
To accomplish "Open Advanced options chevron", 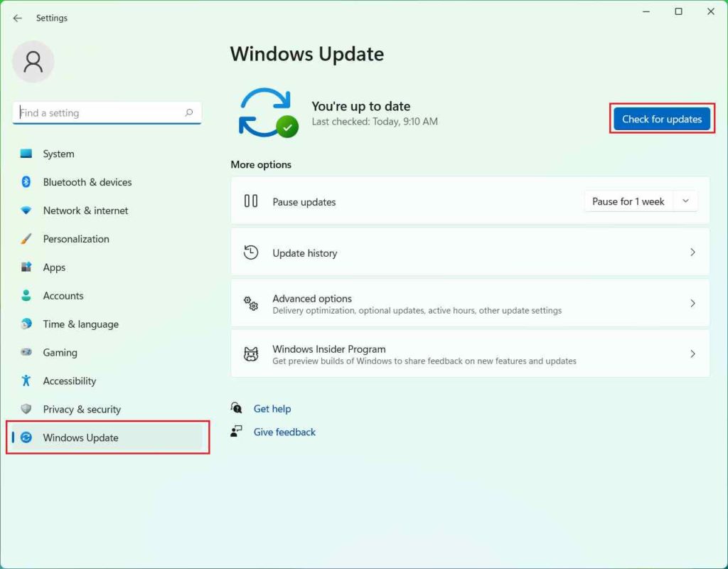I will [692, 303].
